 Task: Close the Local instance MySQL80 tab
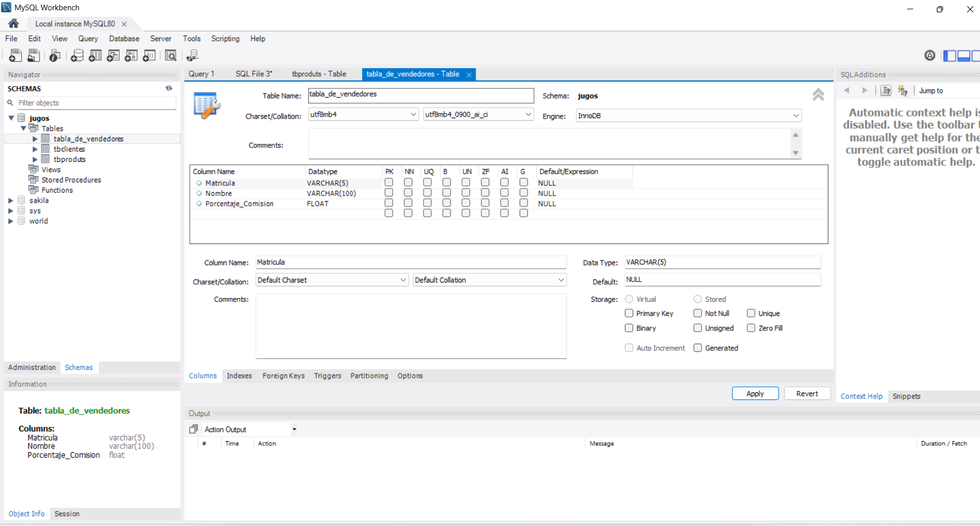click(124, 24)
